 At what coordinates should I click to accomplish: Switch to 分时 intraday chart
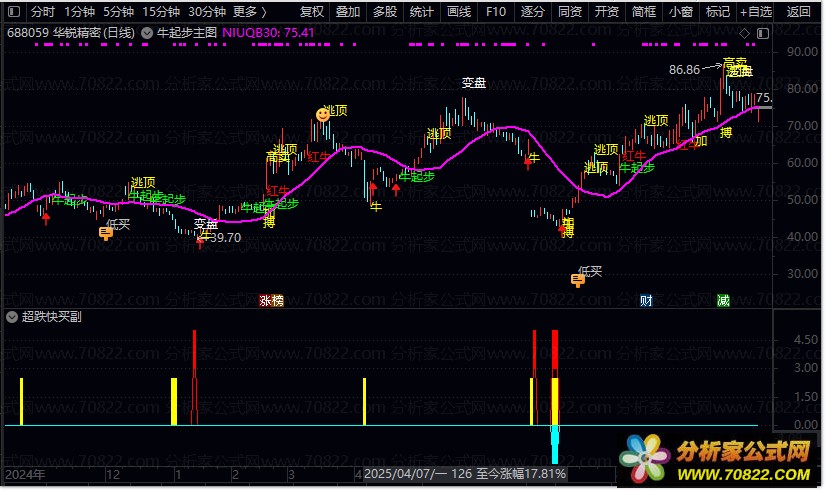coord(43,11)
